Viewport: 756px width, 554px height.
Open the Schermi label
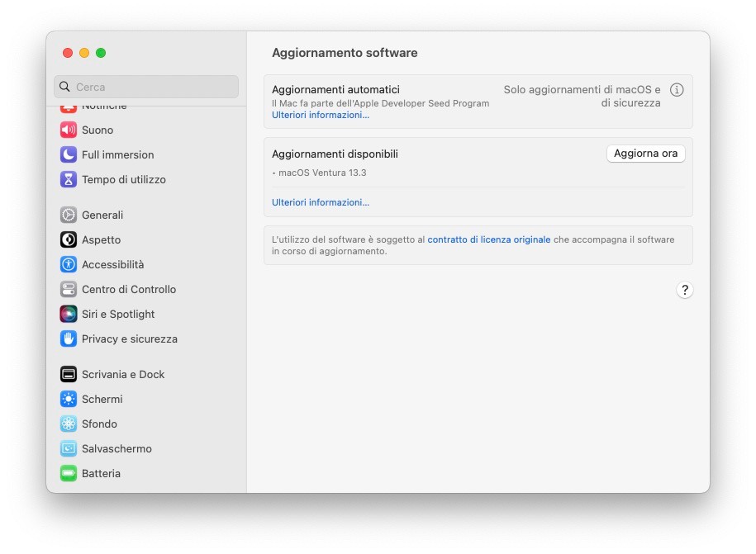click(x=102, y=399)
